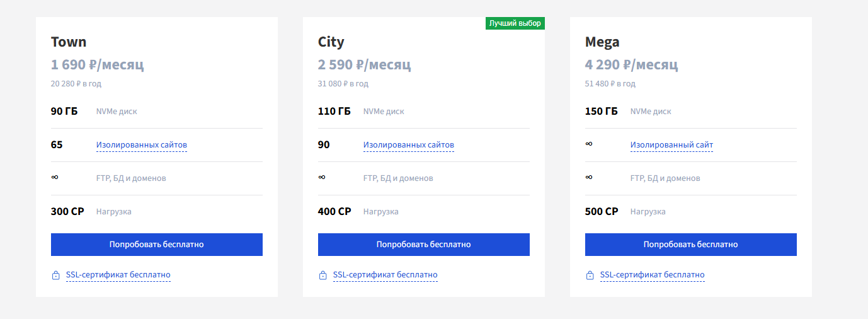Viewport: 868px width, 319px height.
Task: Click NVMe диск label in Town card
Action: point(117,112)
